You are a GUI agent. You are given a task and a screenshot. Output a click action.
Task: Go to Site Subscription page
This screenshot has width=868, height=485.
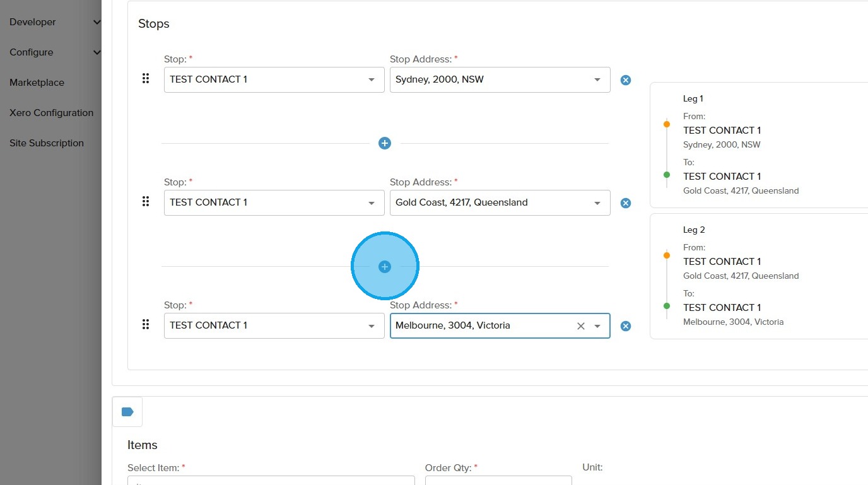[x=47, y=143]
